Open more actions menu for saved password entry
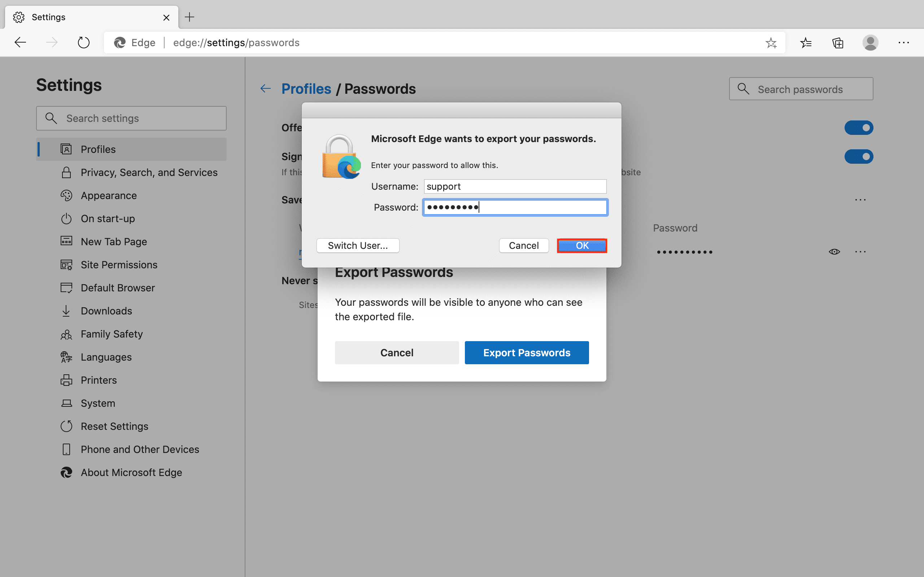This screenshot has height=577, width=924. (x=860, y=252)
